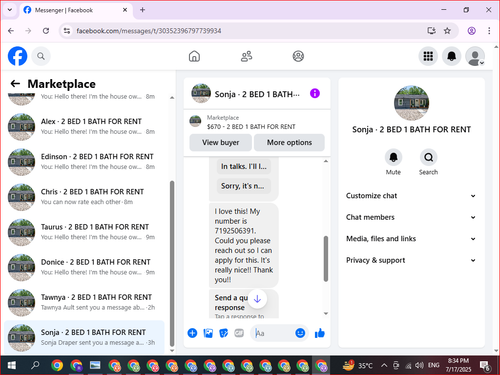Attach a photo file icon
This screenshot has height=375, width=500.
click(208, 333)
